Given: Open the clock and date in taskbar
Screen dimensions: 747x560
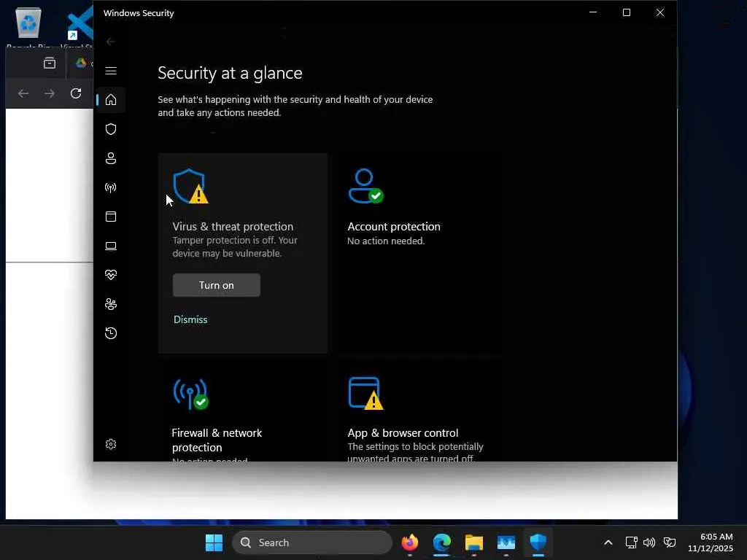Looking at the screenshot, I should [x=711, y=542].
